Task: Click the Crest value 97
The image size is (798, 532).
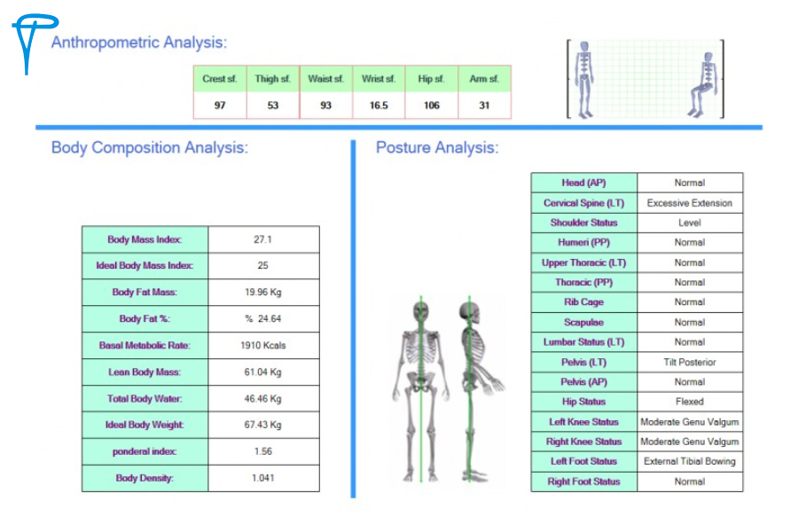Action: tap(220, 106)
